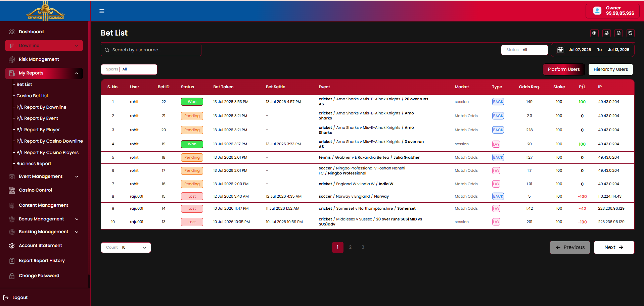This screenshot has width=644, height=306.
Task: Click the Logout arrow icon
Action: [x=6, y=298]
